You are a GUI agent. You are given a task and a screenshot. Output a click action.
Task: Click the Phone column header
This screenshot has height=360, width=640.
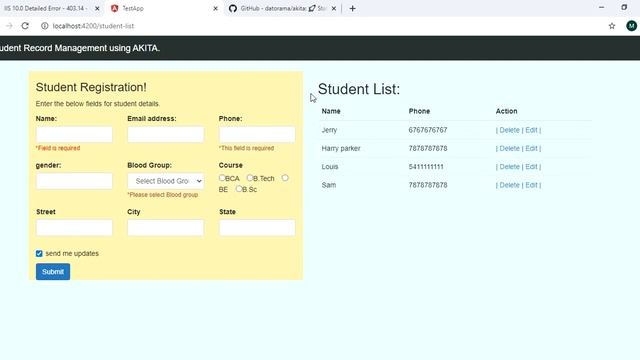[419, 111]
